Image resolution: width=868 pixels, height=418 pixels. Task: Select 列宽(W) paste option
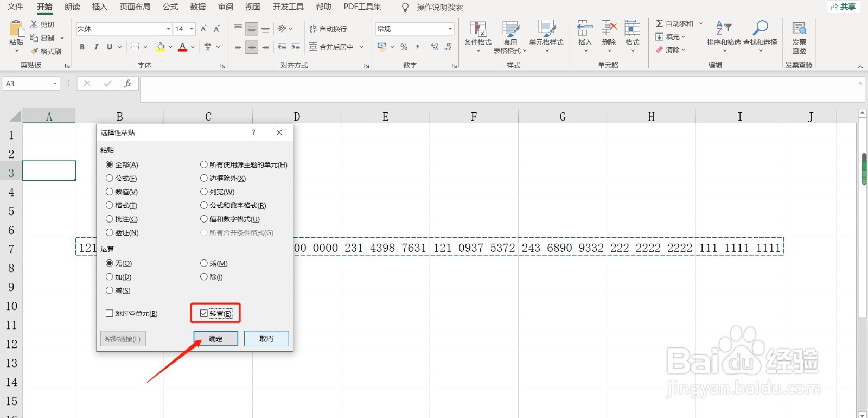pos(218,192)
